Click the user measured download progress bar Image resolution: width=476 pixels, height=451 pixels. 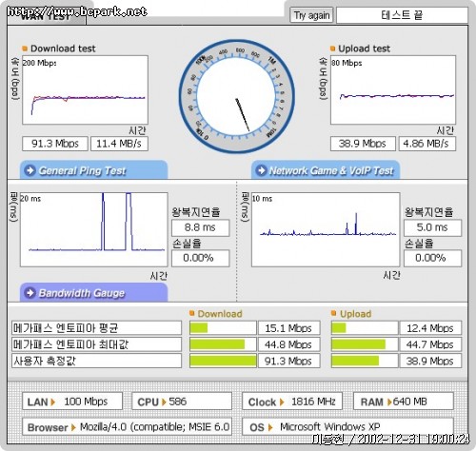223,361
